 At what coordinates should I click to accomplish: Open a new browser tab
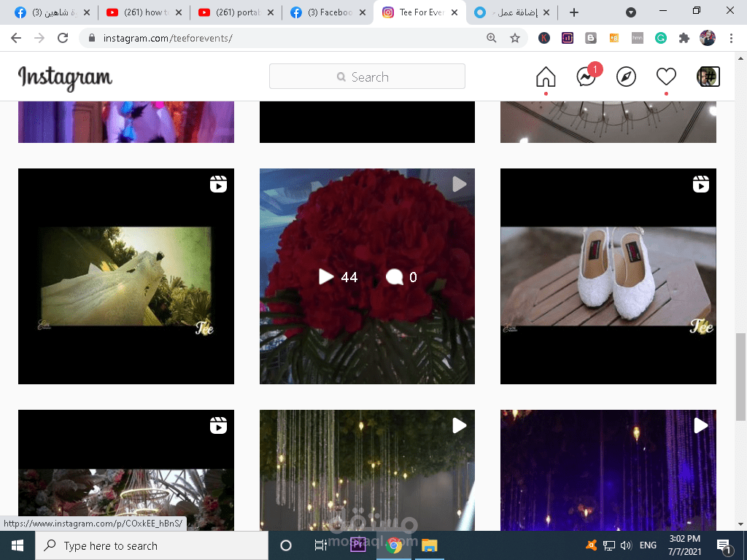574,12
